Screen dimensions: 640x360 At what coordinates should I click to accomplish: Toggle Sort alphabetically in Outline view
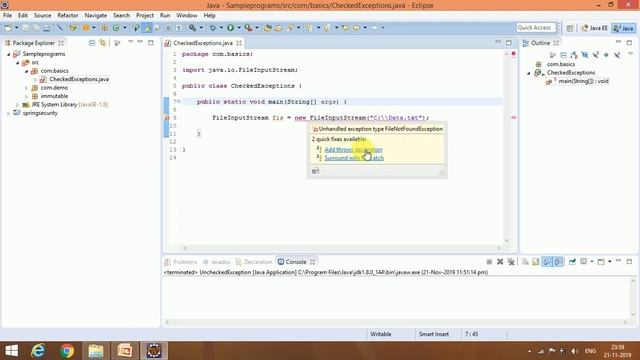pyautogui.click(x=574, y=54)
